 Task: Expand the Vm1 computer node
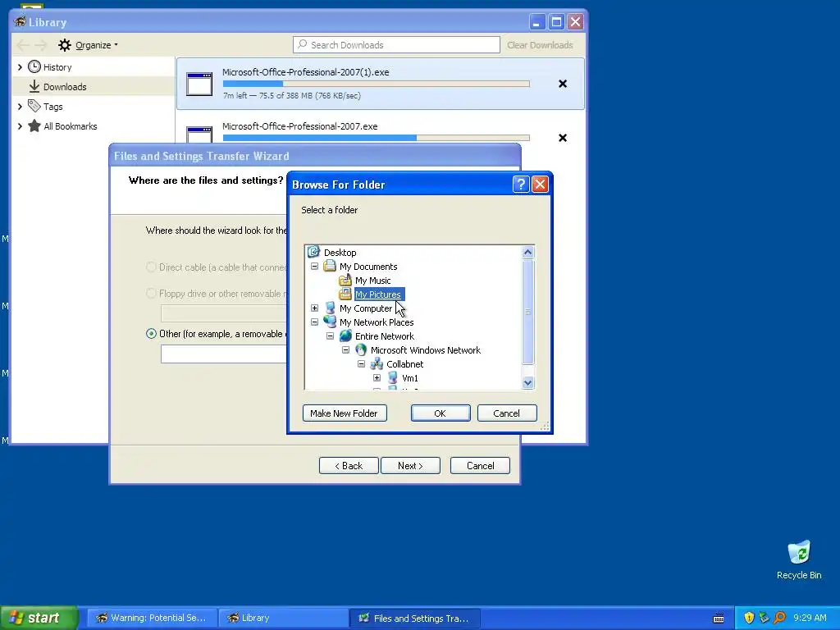pyautogui.click(x=377, y=377)
